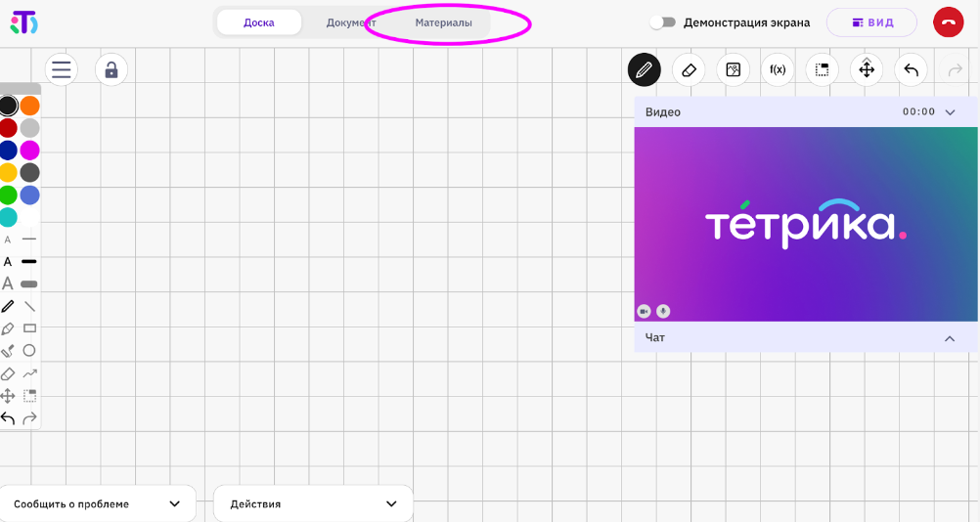This screenshot has height=522, width=980.
Task: Click the Тетрика logo at top left
Action: pos(23,22)
